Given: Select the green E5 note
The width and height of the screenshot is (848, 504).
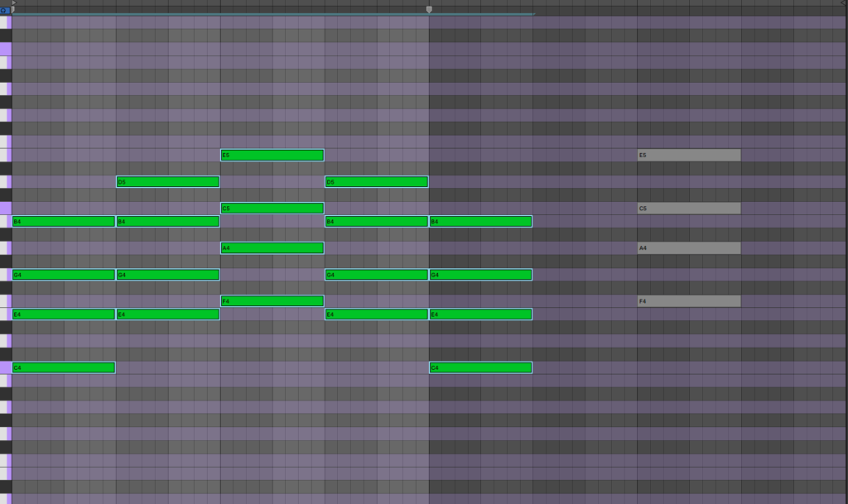Looking at the screenshot, I should point(272,156).
